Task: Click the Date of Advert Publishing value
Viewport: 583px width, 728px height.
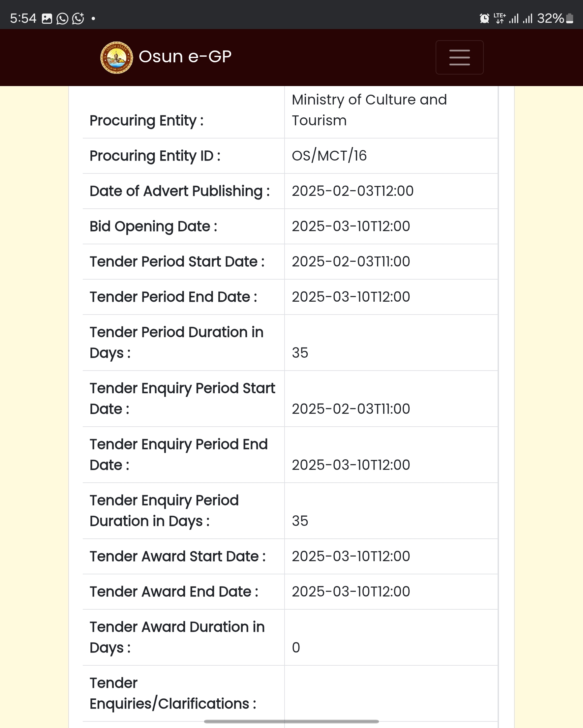Action: pos(352,191)
